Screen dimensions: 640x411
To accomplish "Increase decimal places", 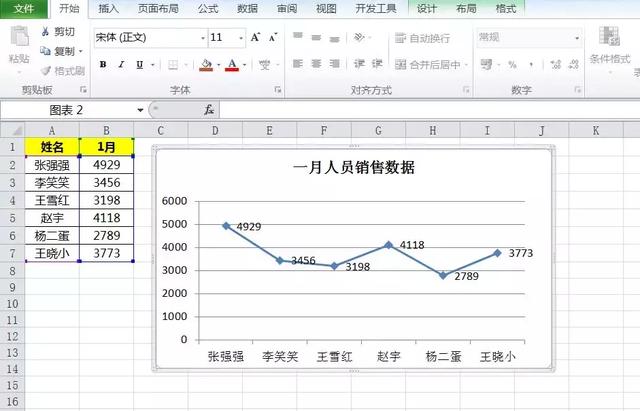I will point(556,64).
